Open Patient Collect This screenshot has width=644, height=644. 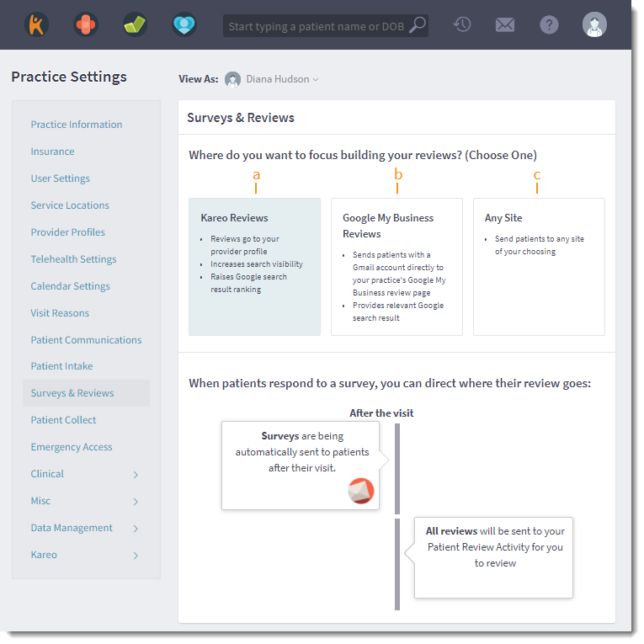point(63,420)
